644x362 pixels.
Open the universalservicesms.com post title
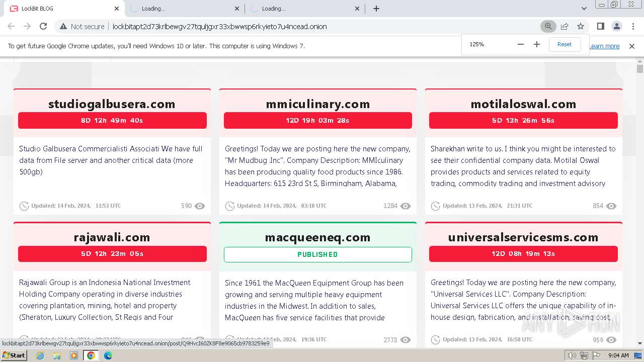(523, 237)
